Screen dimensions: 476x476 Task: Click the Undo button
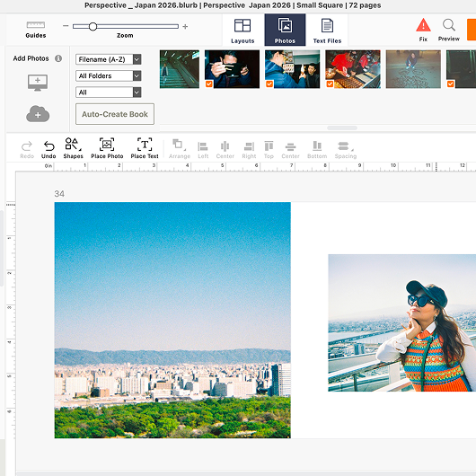click(x=48, y=150)
